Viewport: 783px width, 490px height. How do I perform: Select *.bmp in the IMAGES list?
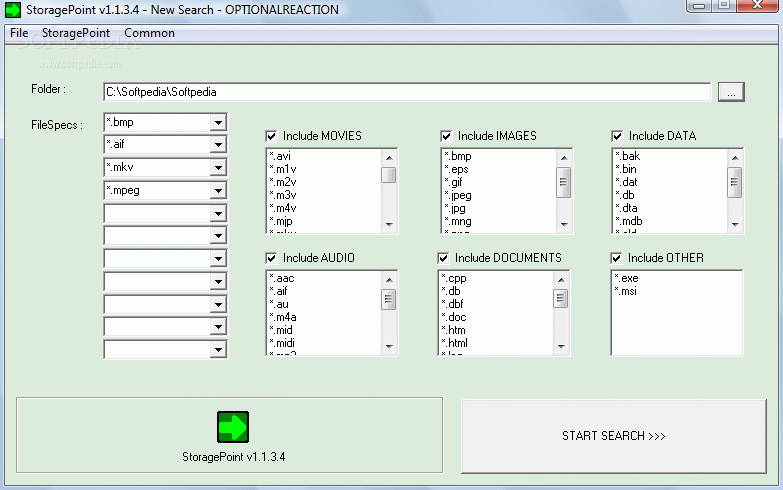457,156
